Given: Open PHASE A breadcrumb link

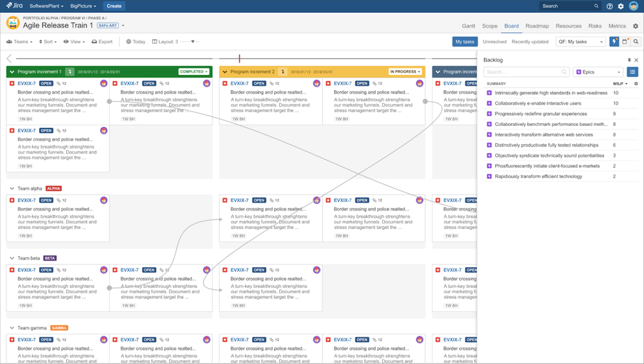Looking at the screenshot, I should click(96, 18).
